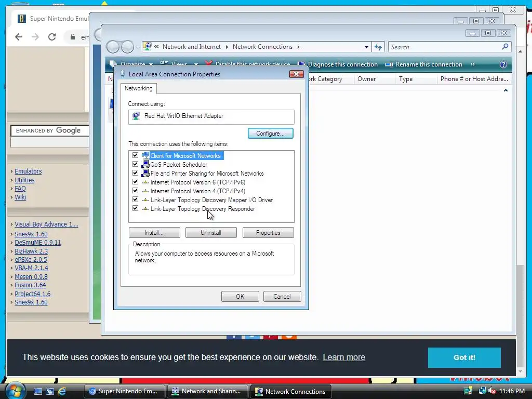Accept cookies with Got it! button

pos(464,357)
